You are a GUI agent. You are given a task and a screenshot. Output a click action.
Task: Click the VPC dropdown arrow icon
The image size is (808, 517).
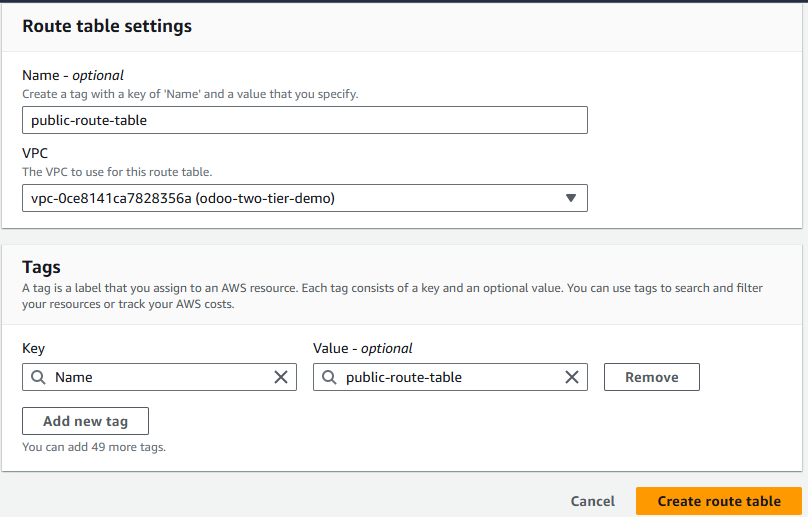tap(570, 198)
